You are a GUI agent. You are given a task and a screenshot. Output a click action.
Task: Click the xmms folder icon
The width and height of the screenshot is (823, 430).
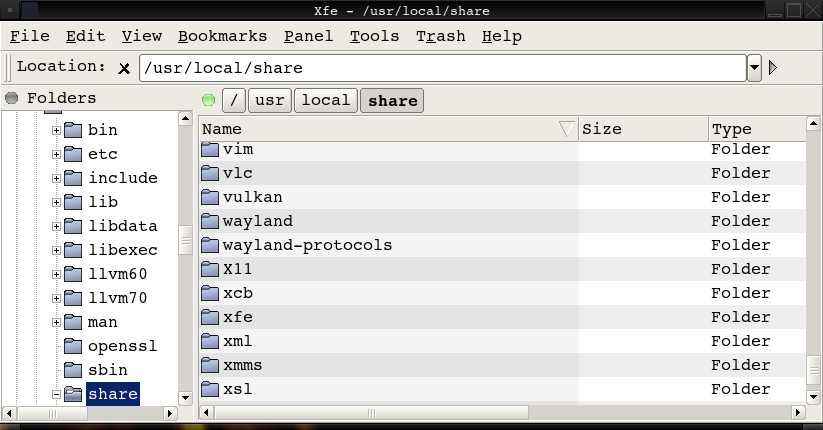coord(209,365)
